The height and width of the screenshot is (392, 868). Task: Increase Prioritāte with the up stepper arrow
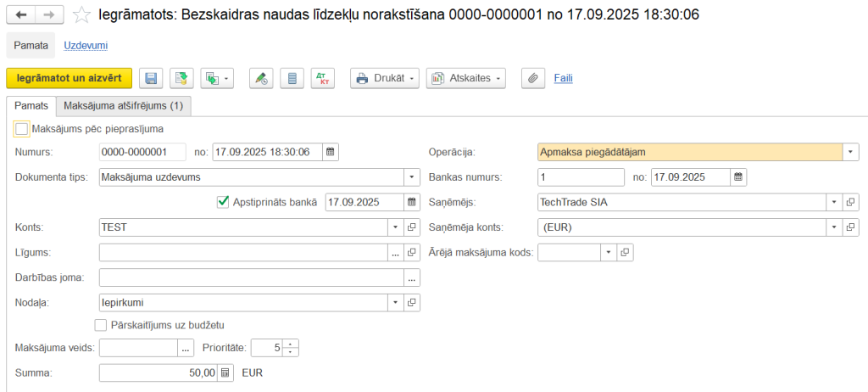(x=291, y=344)
